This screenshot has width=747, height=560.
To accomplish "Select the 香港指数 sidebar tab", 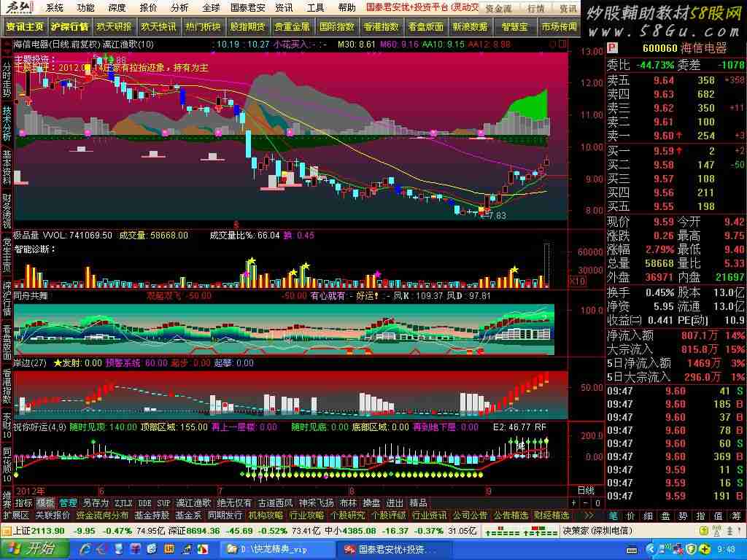I will (7, 387).
